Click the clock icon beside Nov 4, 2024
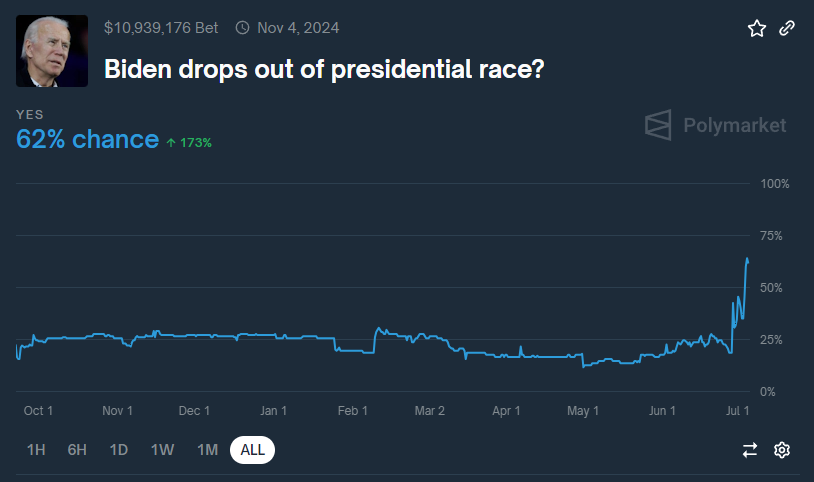Viewport: 814px width, 482px height. [x=242, y=28]
